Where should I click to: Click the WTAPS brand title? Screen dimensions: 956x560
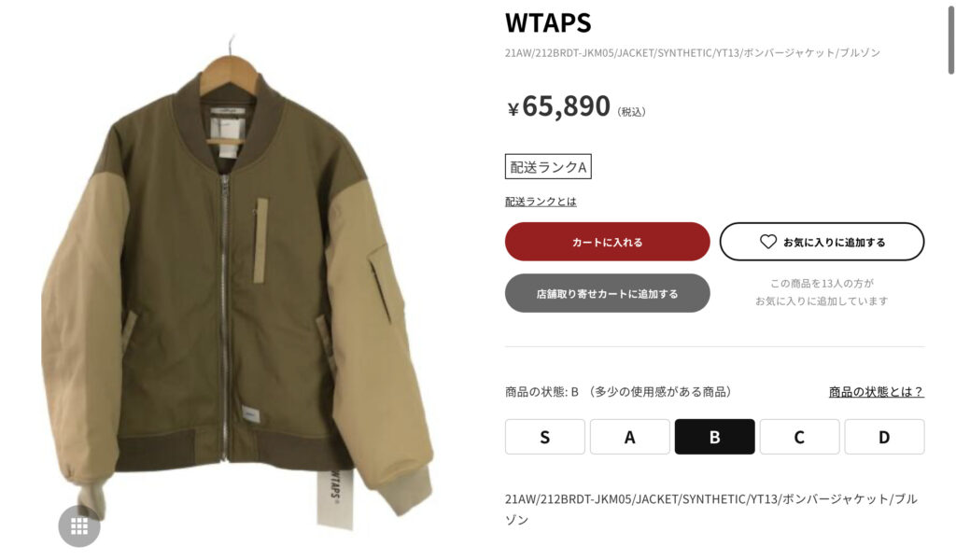pos(548,23)
